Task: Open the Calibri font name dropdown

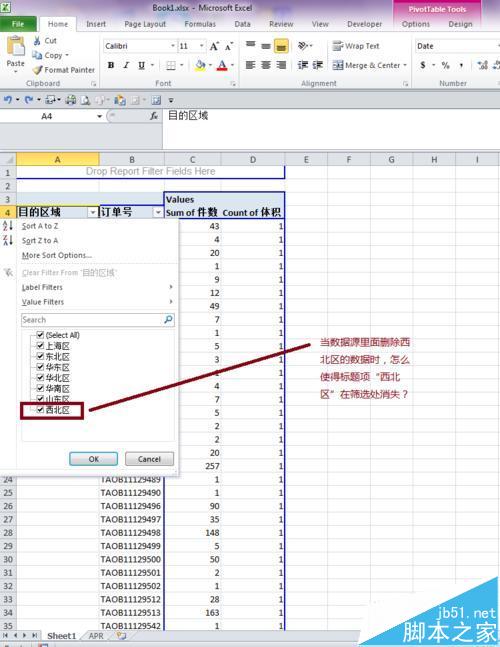Action: click(x=173, y=46)
